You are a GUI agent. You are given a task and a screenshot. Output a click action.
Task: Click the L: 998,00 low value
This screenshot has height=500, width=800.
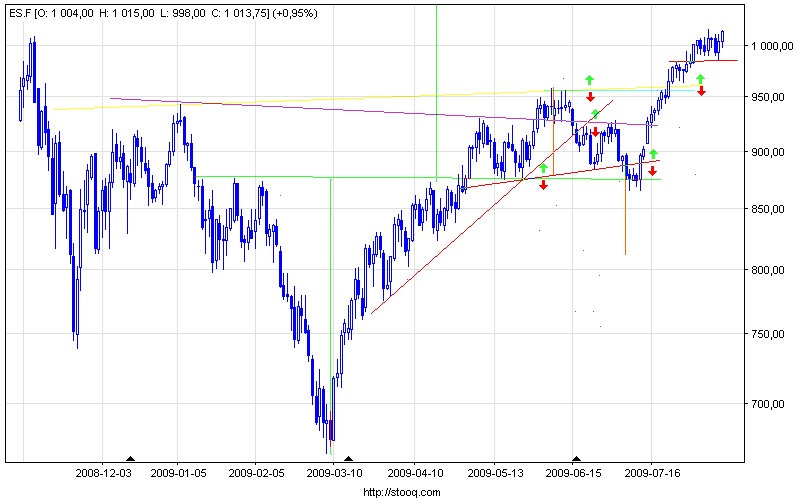pyautogui.click(x=182, y=14)
